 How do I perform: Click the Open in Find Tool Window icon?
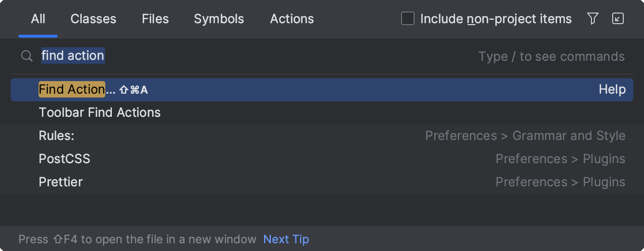(x=617, y=19)
